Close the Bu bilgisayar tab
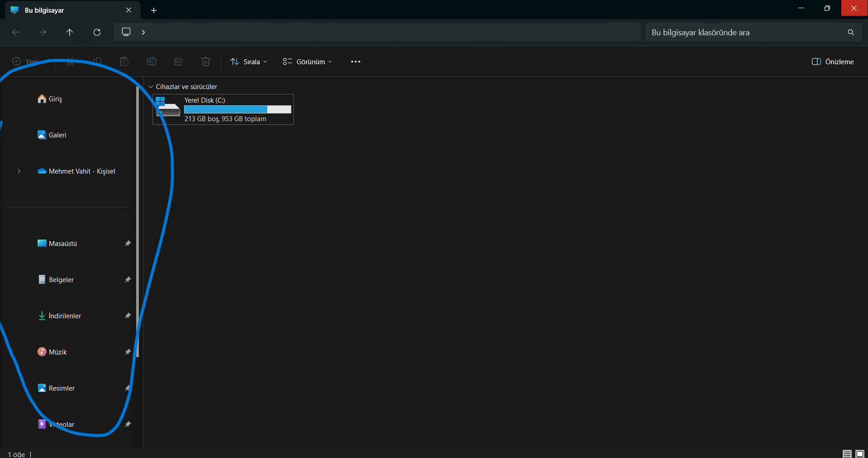 click(x=128, y=10)
